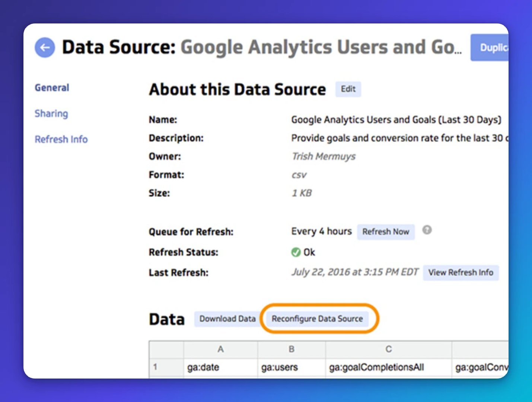Image resolution: width=532 pixels, height=402 pixels.
Task: Click the help question mark icon
Action: click(427, 230)
